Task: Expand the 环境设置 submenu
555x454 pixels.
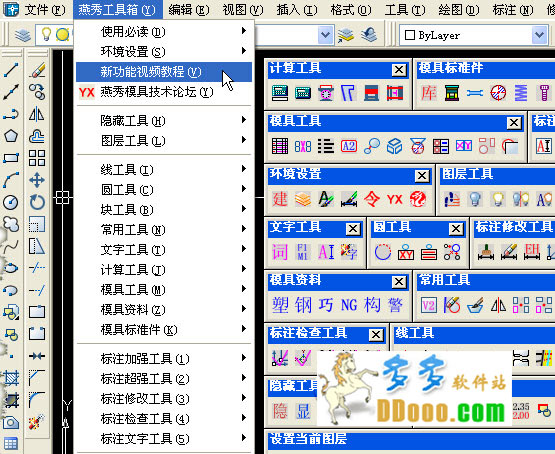Action: tap(164, 52)
